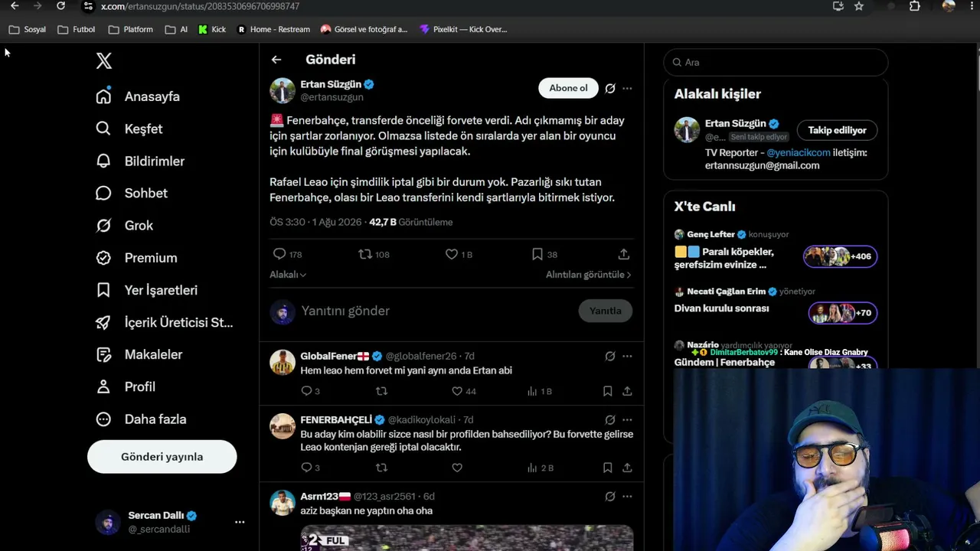This screenshot has width=980, height=551.
Task: Open the Alakalı reply sort dropdown
Action: (288, 275)
